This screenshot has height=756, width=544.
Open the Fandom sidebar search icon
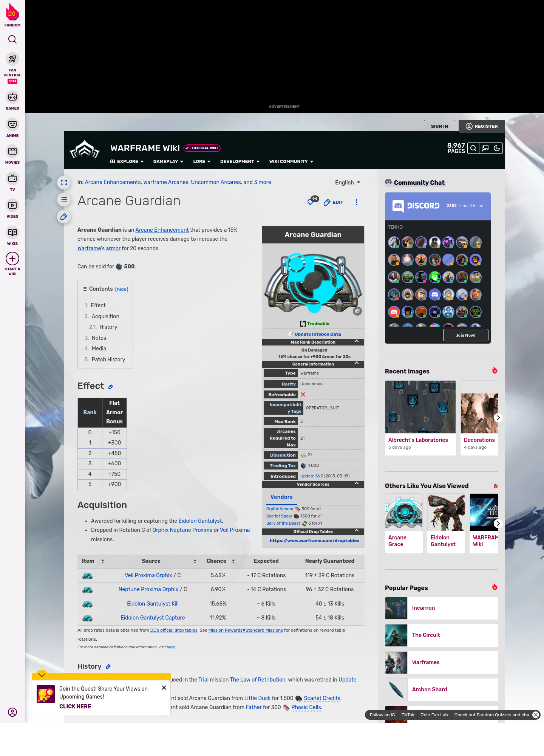coord(12,39)
